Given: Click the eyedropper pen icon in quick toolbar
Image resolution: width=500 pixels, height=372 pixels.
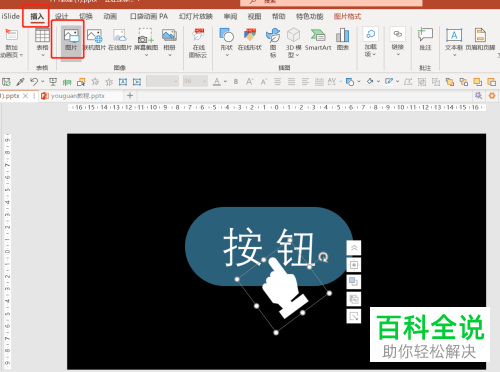Looking at the screenshot, I should [20, 82].
